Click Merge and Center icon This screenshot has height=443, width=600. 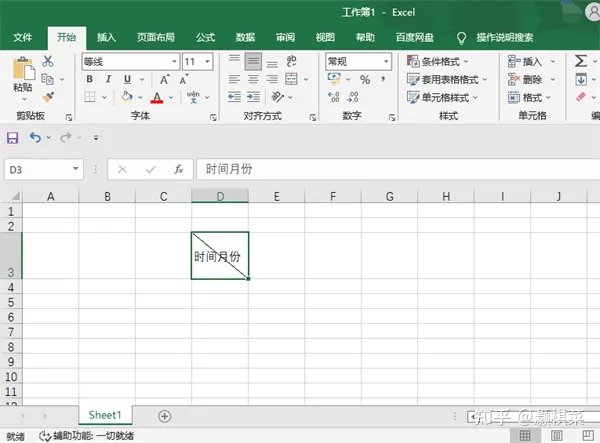click(x=291, y=79)
